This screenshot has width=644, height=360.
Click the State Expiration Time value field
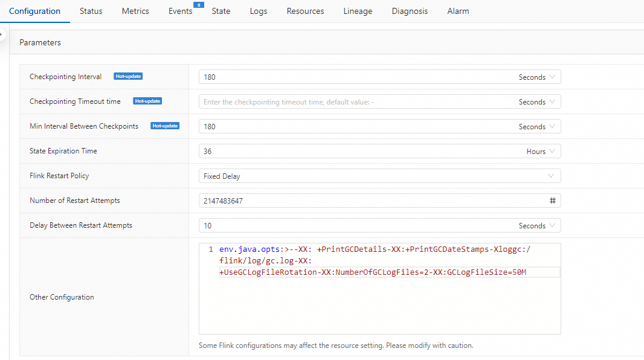359,152
